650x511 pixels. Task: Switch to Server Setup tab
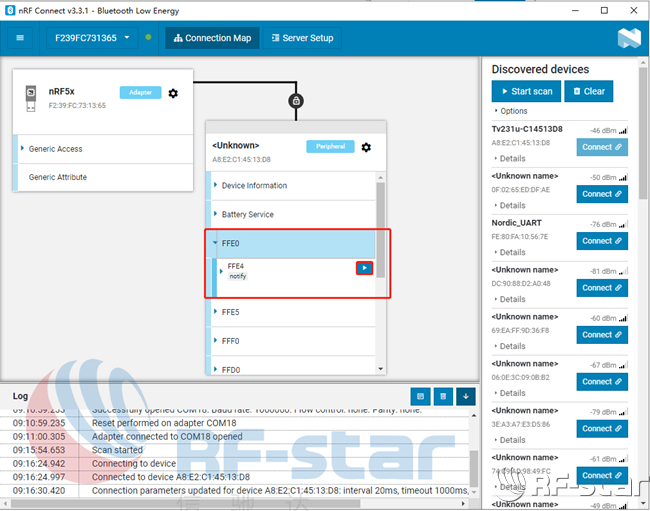[303, 39]
